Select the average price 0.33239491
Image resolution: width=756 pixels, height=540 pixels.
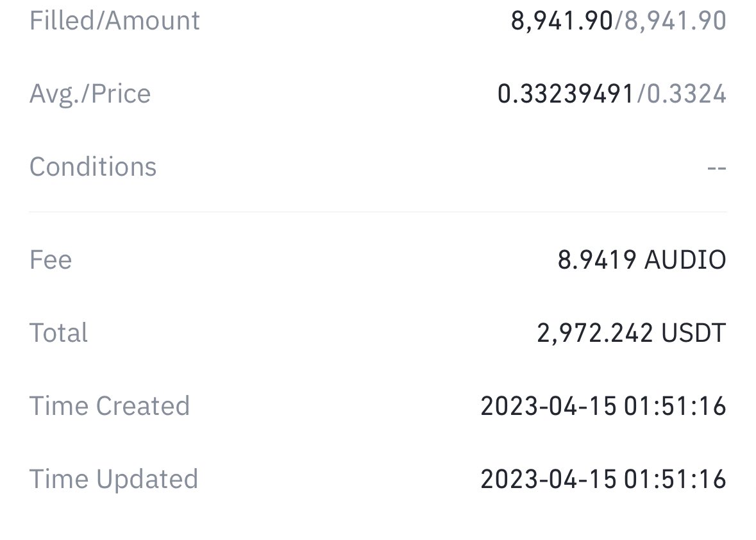pos(566,94)
